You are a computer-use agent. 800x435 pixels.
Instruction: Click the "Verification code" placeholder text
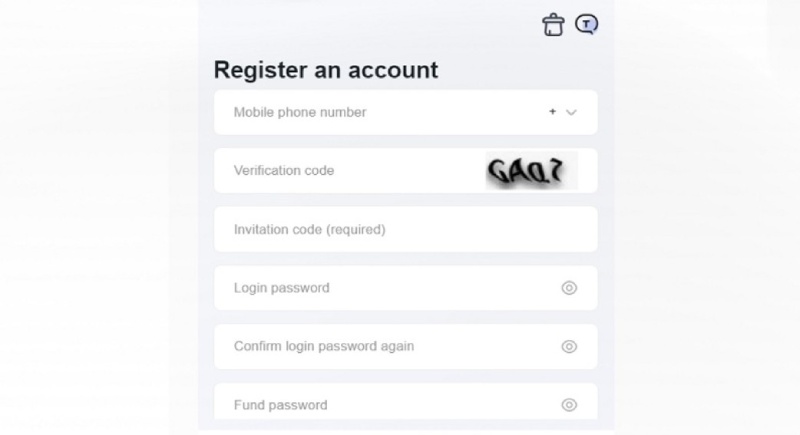tap(284, 171)
